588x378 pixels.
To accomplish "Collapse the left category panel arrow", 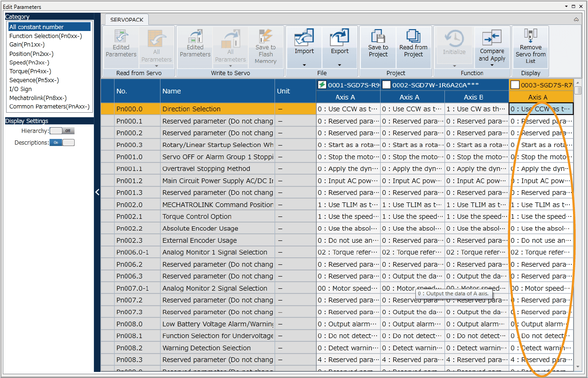I will pyautogui.click(x=97, y=192).
